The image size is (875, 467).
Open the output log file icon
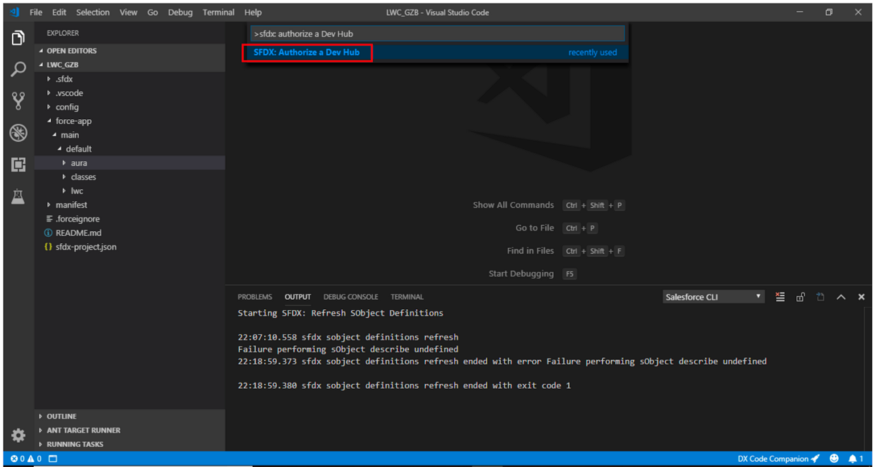tap(820, 297)
